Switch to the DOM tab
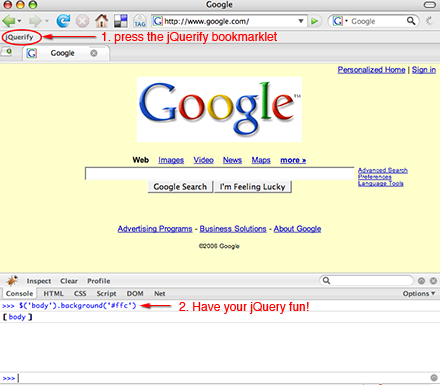440x385 pixels. point(135,294)
